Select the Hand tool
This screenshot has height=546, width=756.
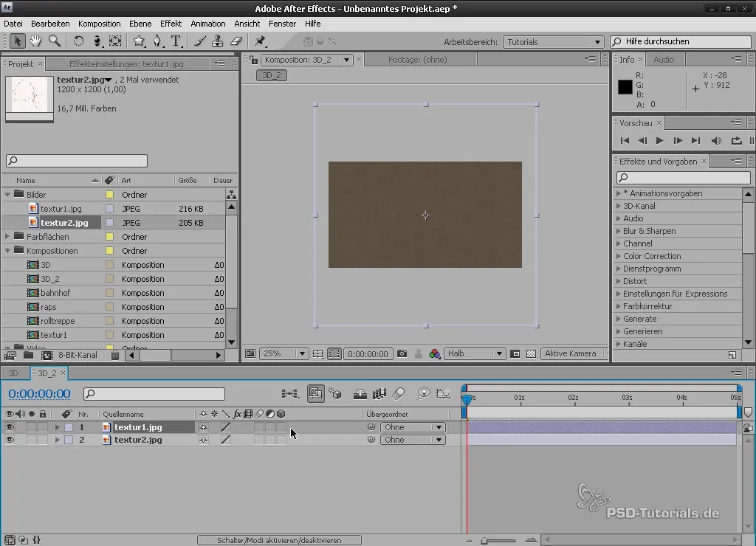(x=35, y=41)
